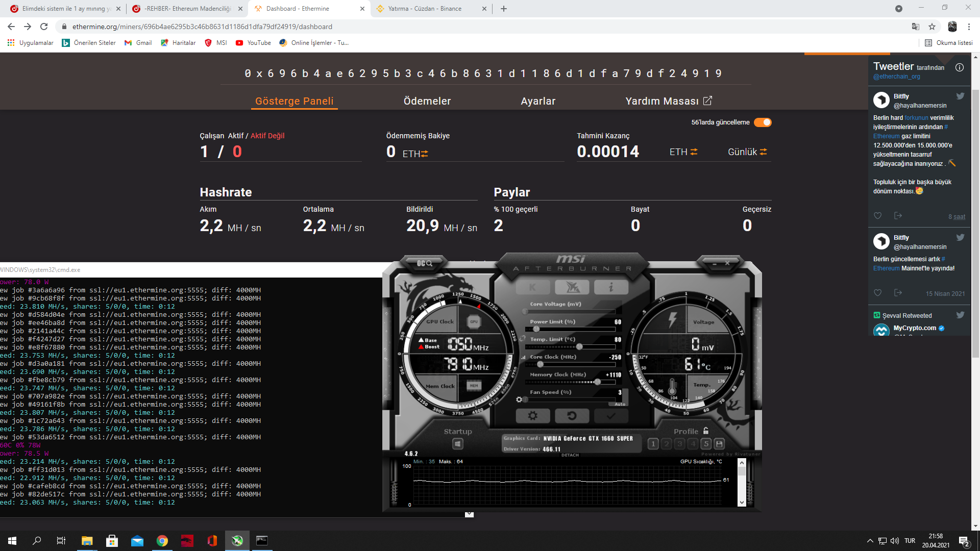Click the address bar URL
Image resolution: width=980 pixels, height=551 pixels.
coord(202,27)
